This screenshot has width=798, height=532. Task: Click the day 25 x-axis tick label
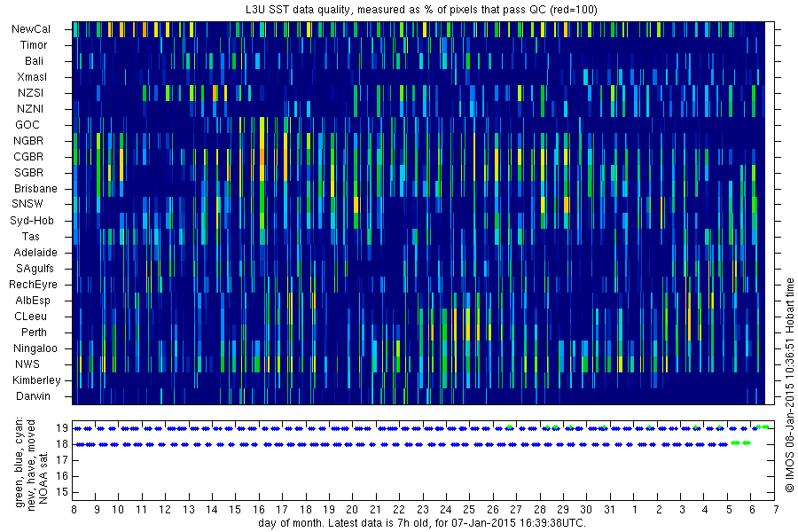pos(469,510)
